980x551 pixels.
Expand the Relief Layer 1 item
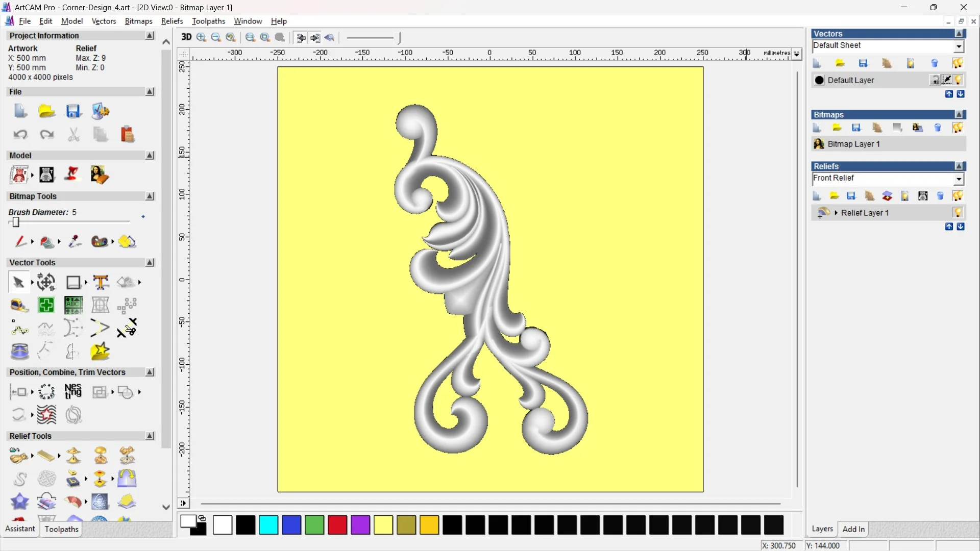click(x=836, y=213)
